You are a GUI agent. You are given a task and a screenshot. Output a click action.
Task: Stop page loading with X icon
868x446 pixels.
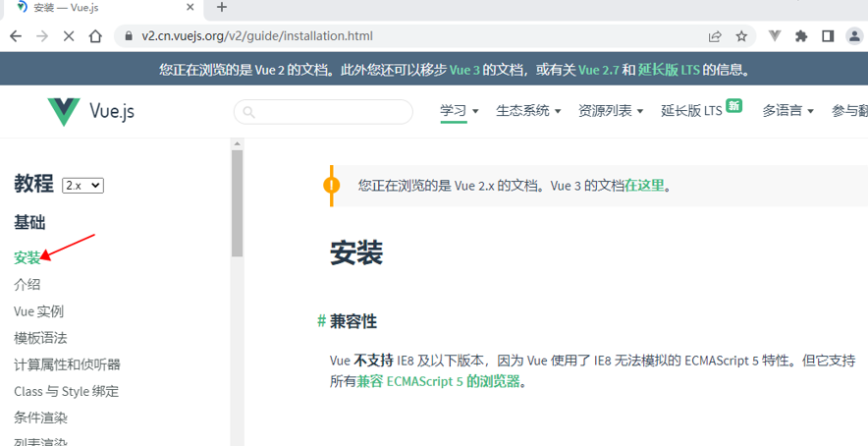[69, 36]
